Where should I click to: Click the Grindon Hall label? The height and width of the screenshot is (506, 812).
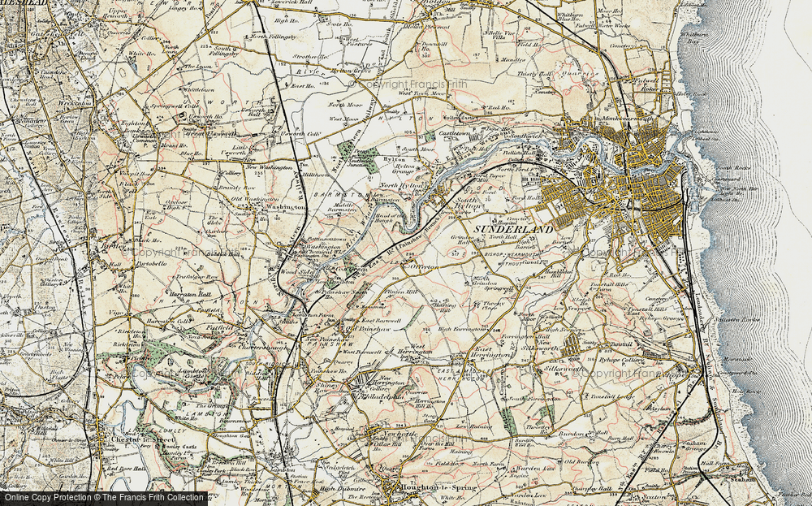tap(461, 240)
